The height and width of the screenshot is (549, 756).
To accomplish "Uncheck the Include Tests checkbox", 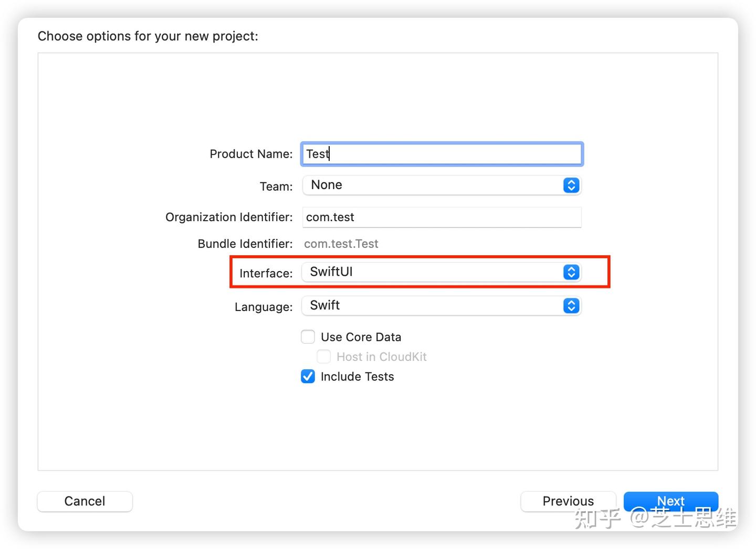I will pos(308,376).
